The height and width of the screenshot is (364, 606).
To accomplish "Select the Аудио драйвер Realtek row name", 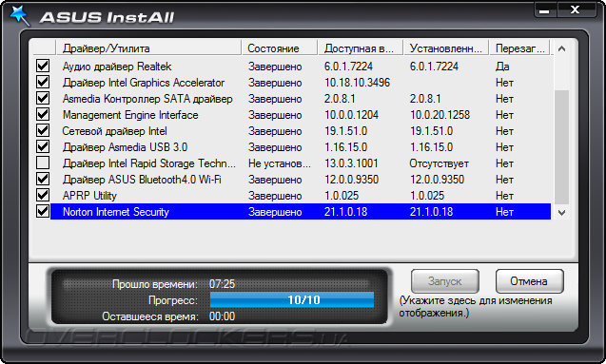I will tap(117, 67).
